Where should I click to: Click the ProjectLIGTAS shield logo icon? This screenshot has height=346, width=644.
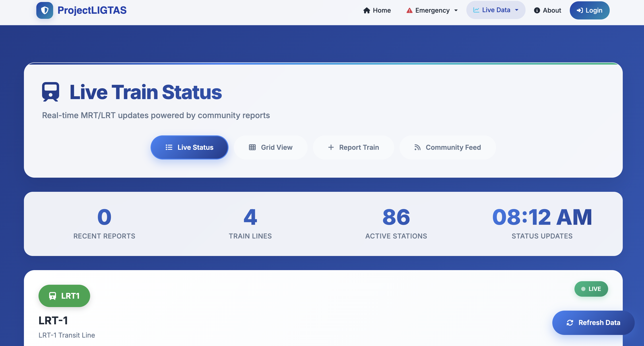(x=45, y=10)
